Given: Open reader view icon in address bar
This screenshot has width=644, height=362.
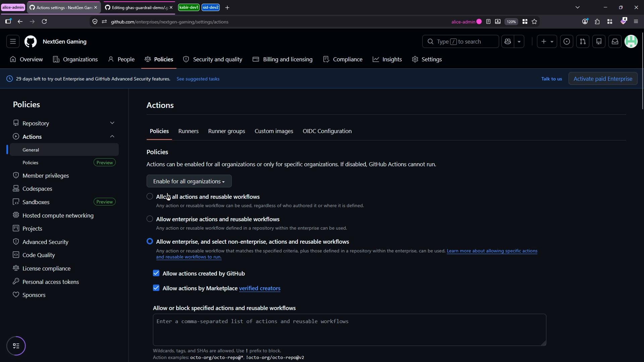Looking at the screenshot, I should click(489, 21).
